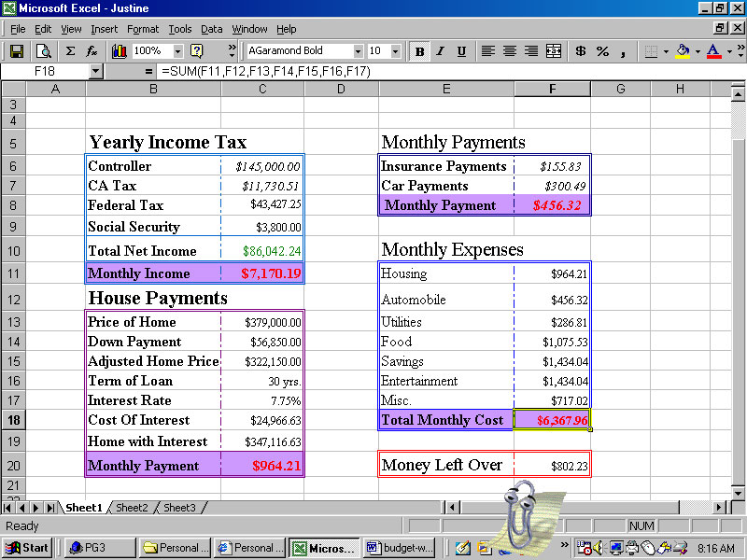Open the font size dropdown
747x560 pixels.
pos(396,51)
